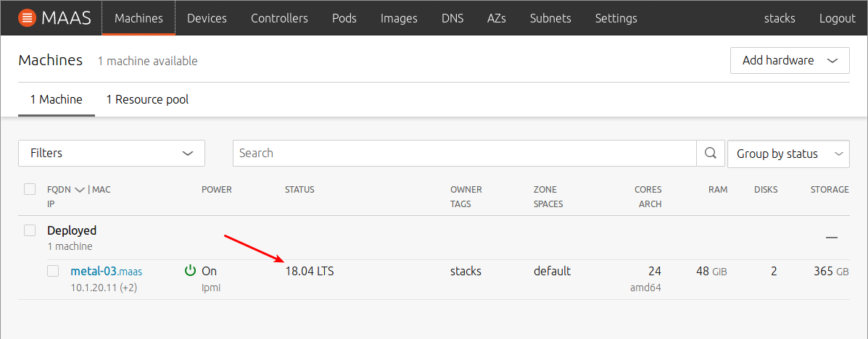Click the DISKS column header
The width and height of the screenshot is (868, 339).
click(x=766, y=190)
